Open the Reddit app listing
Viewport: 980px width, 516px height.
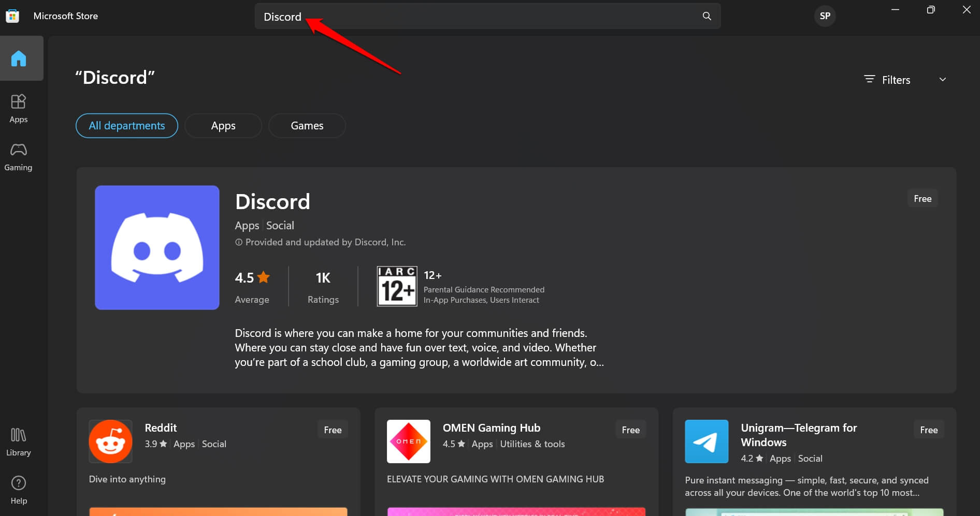point(161,427)
